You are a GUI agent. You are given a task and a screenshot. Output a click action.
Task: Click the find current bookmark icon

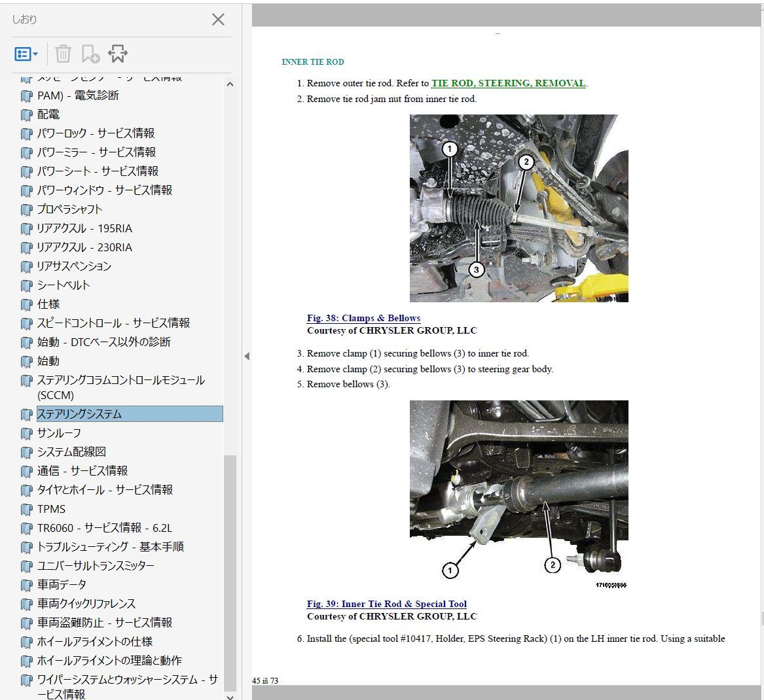click(118, 54)
